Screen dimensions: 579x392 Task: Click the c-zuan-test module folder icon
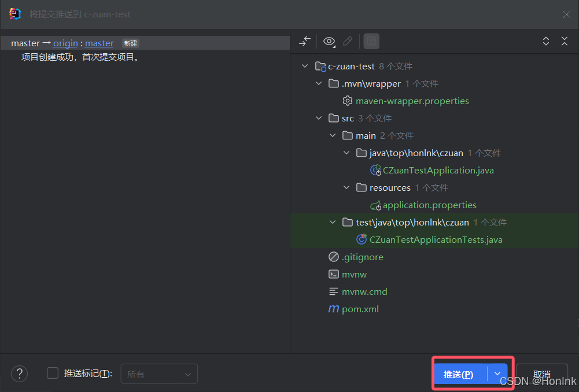click(x=320, y=66)
